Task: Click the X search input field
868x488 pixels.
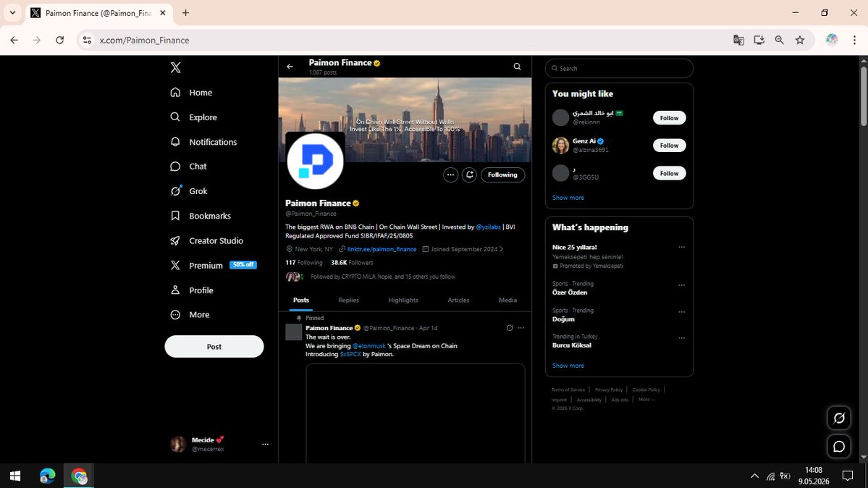Action: 620,68
